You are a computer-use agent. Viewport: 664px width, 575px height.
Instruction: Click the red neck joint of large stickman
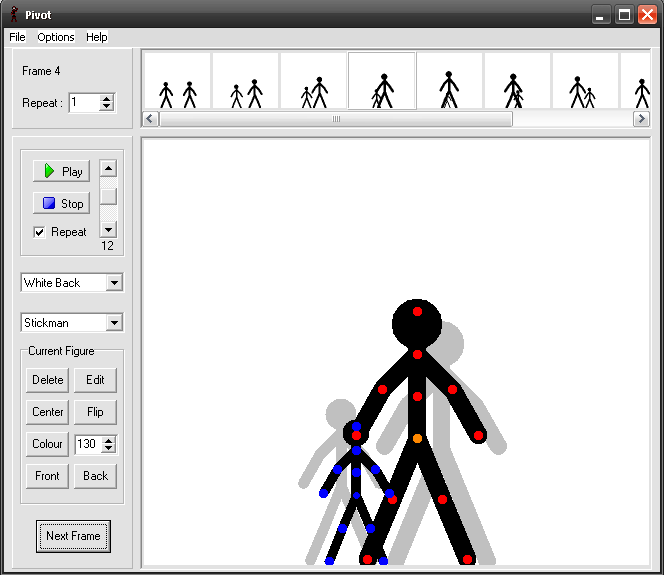click(x=417, y=354)
